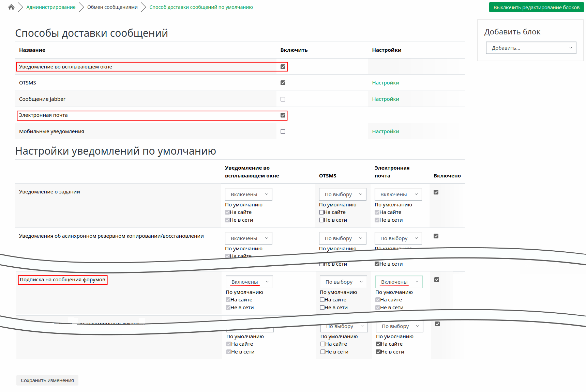Open Способ доставки сообщений по умолчанию breadcrumb

click(201, 7)
